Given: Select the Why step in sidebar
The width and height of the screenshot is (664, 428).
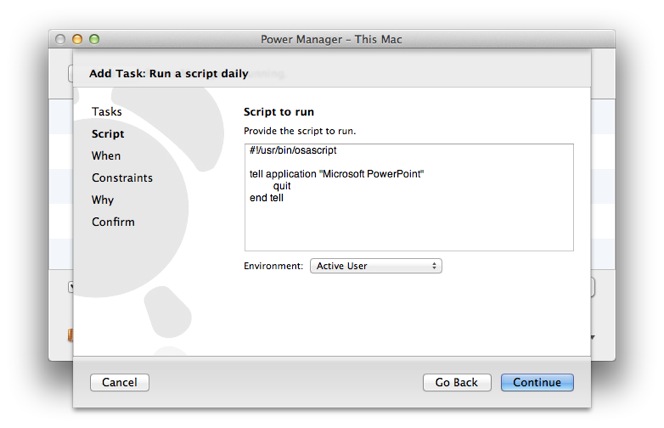Looking at the screenshot, I should tap(102, 200).
